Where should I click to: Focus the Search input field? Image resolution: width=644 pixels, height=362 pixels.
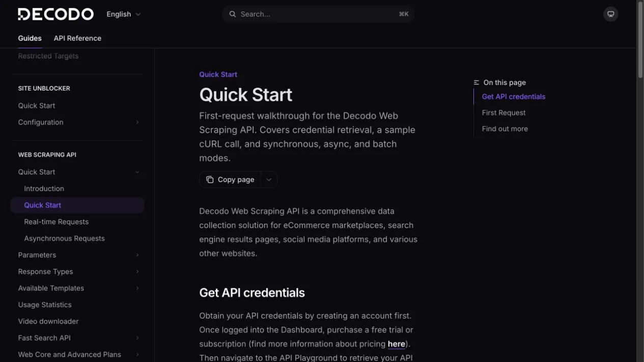point(318,14)
